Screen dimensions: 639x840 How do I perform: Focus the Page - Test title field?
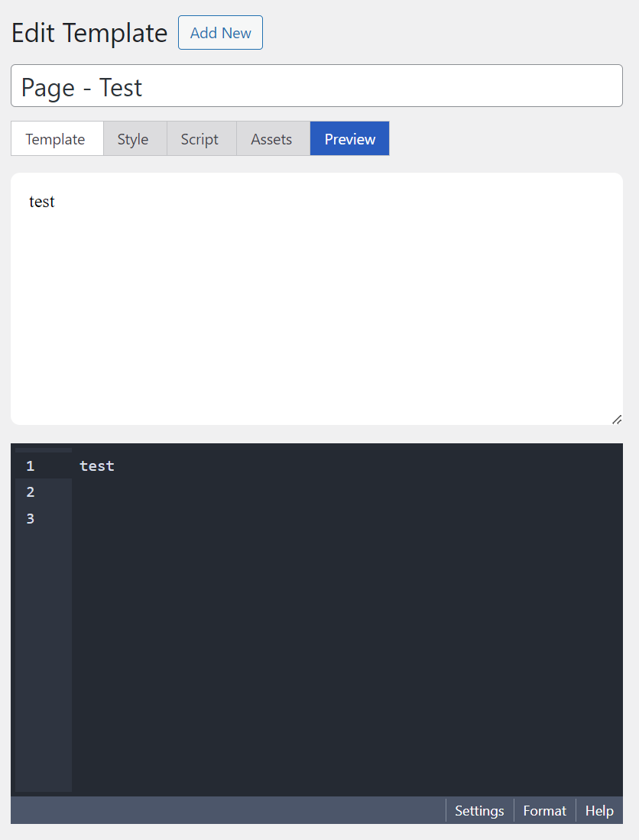point(316,86)
